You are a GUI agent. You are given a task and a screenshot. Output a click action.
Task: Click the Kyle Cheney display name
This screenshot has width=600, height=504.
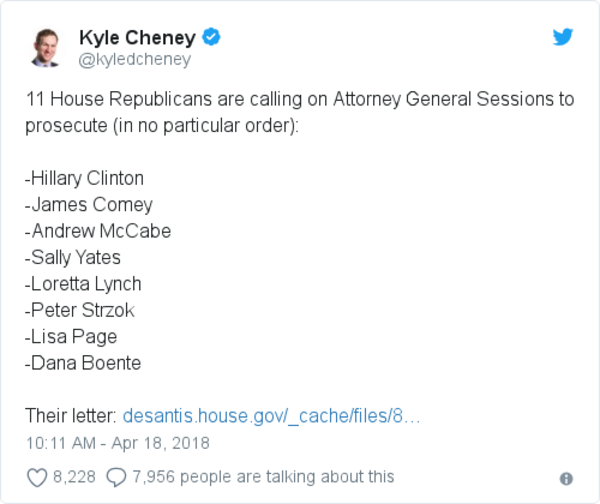[139, 38]
